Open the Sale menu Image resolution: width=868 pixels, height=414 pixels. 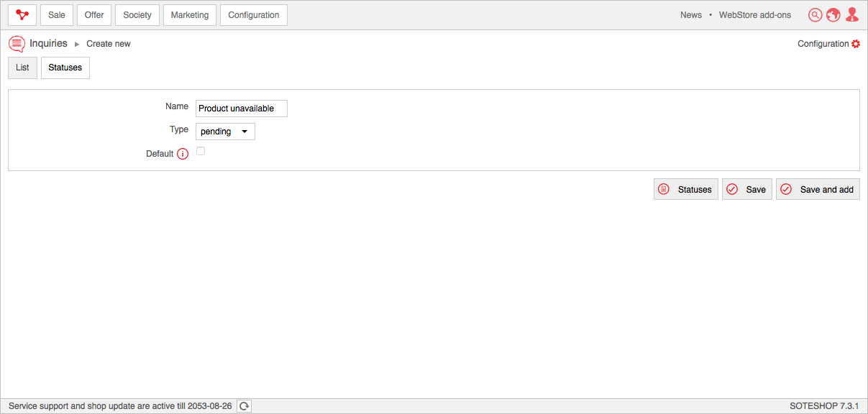[x=57, y=15]
